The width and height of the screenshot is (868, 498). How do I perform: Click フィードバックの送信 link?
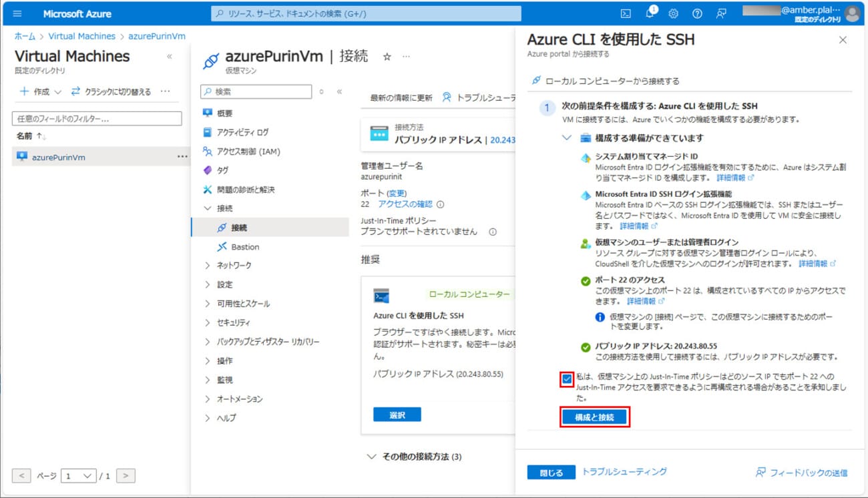point(801,473)
